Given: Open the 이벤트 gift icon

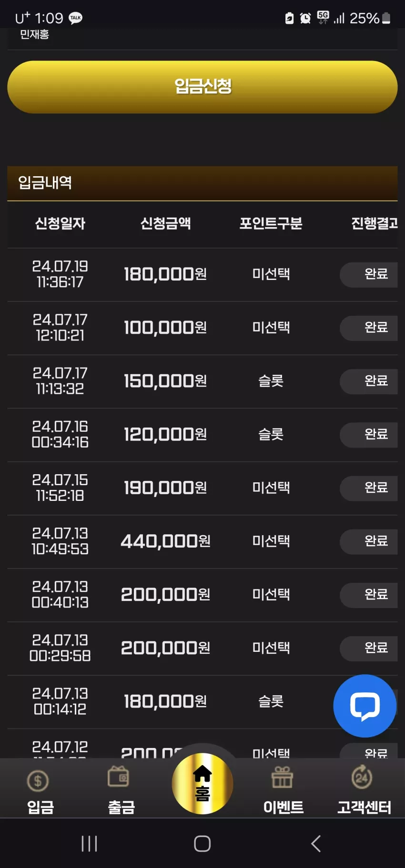Looking at the screenshot, I should [x=282, y=777].
